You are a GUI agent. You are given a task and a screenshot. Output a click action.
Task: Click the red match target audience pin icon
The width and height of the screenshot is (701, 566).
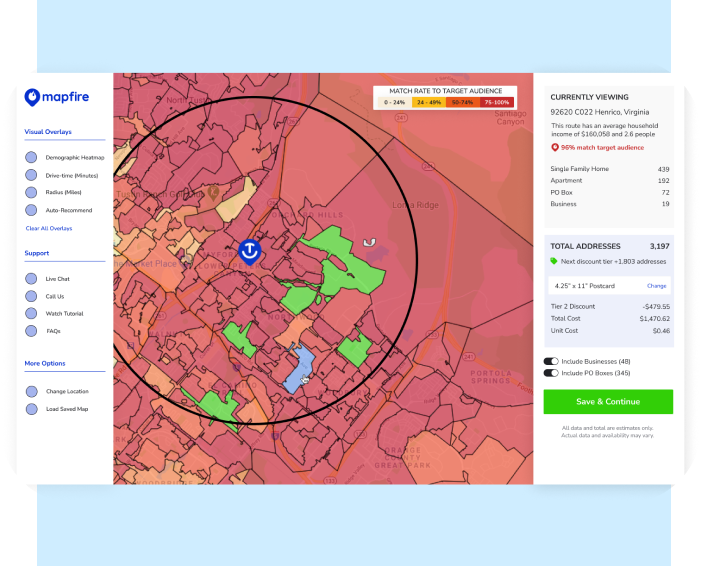(555, 148)
